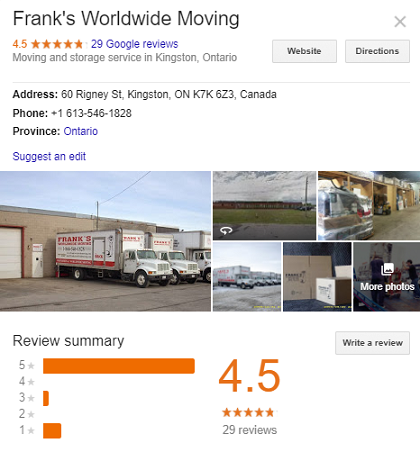Viewport: 420px width, 452px height.
Task: Click the stars under the 4.5 score
Action: coord(248,412)
